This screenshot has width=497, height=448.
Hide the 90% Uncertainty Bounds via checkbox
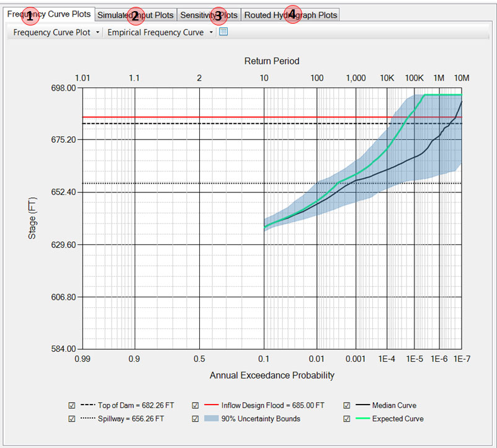[x=195, y=419]
